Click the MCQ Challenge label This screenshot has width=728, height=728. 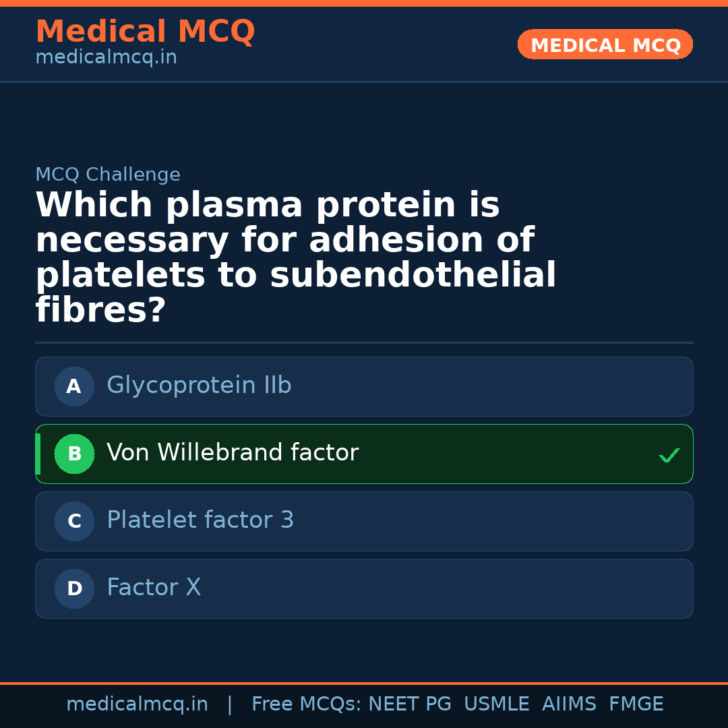108,174
